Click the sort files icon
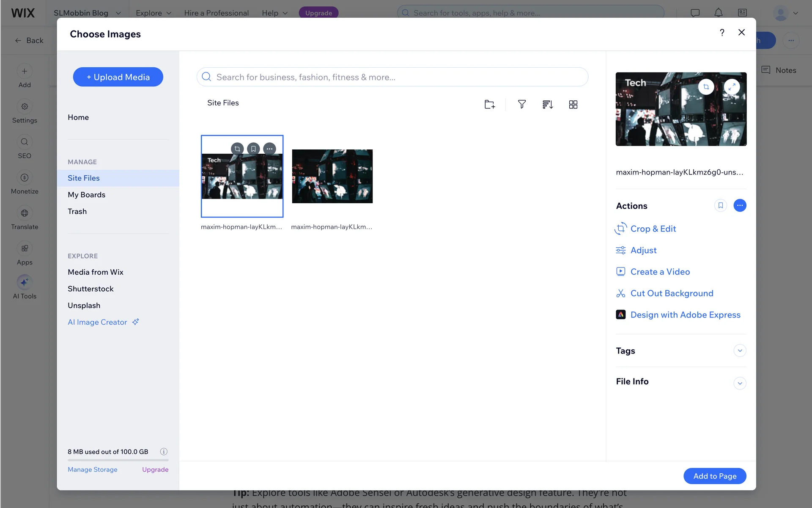 coord(548,104)
